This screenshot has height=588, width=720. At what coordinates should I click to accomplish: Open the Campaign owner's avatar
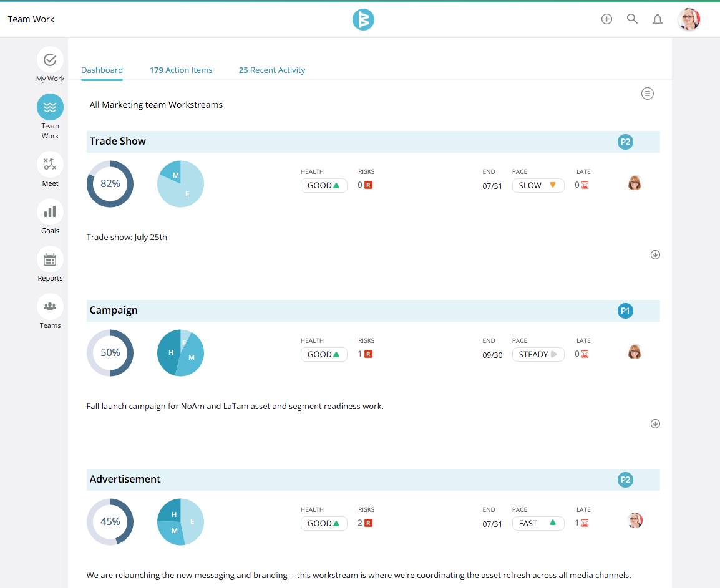(x=635, y=352)
